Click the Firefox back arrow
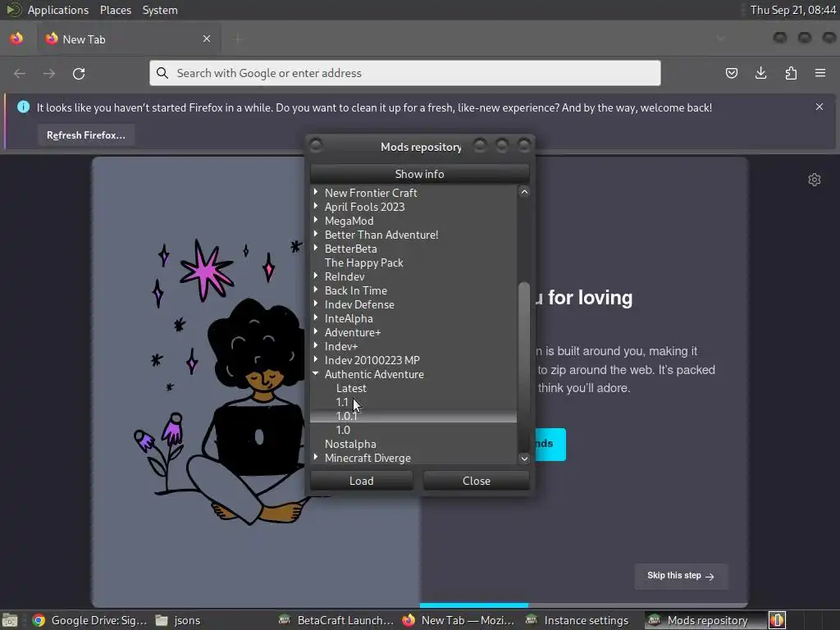Viewport: 840px width, 630px height. coord(20,73)
